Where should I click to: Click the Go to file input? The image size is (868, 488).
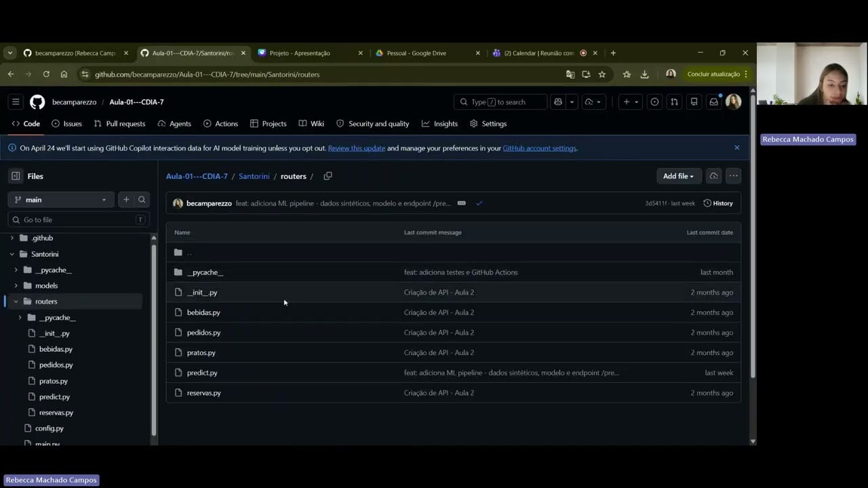78,220
